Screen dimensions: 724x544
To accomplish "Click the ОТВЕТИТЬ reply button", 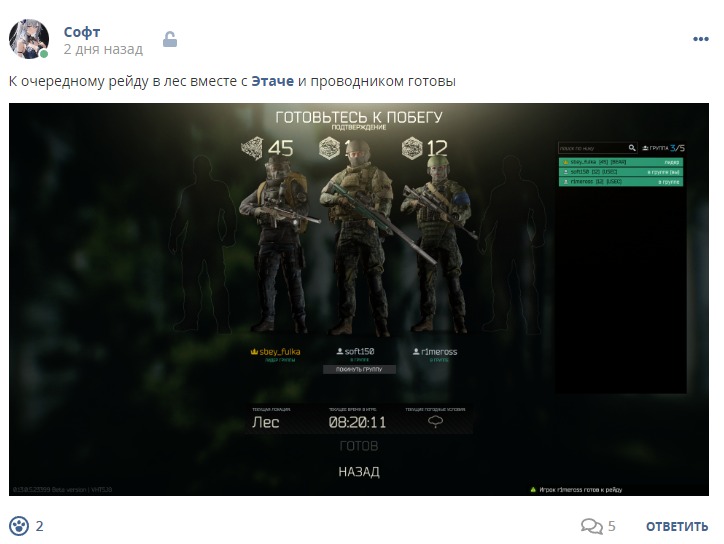I will click(x=677, y=526).
